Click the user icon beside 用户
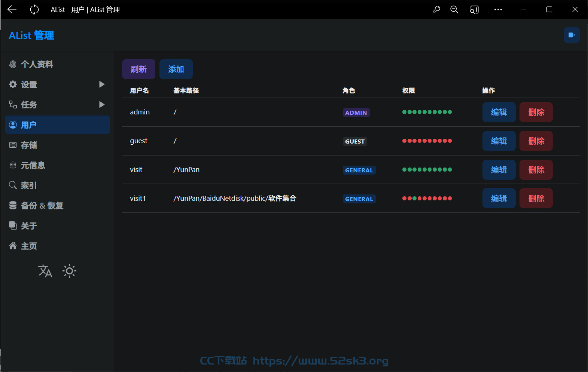The width and height of the screenshot is (588, 372). click(13, 125)
